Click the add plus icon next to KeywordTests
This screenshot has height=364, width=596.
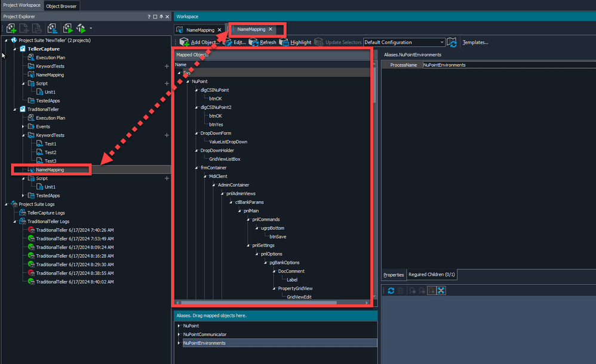(x=167, y=66)
